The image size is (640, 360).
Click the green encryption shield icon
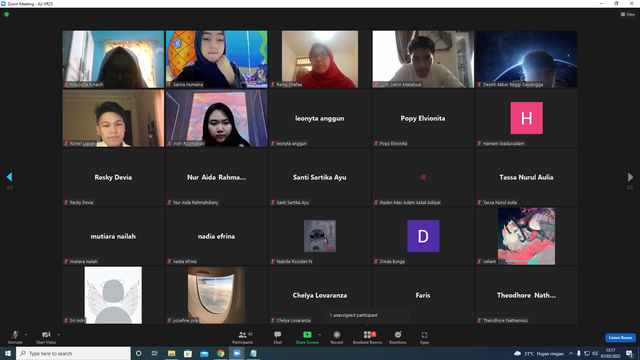7,14
